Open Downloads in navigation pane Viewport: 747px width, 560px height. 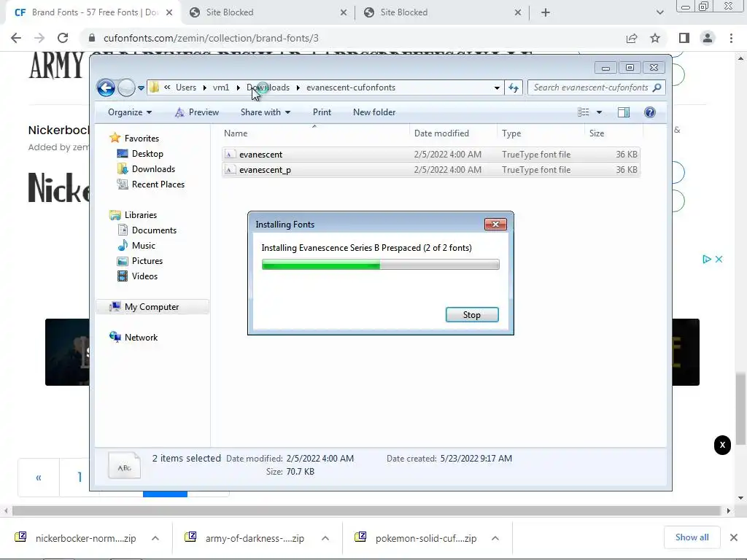click(153, 169)
